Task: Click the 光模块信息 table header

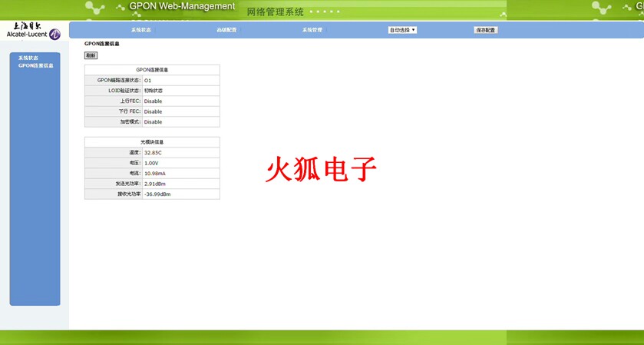Action: click(152, 142)
